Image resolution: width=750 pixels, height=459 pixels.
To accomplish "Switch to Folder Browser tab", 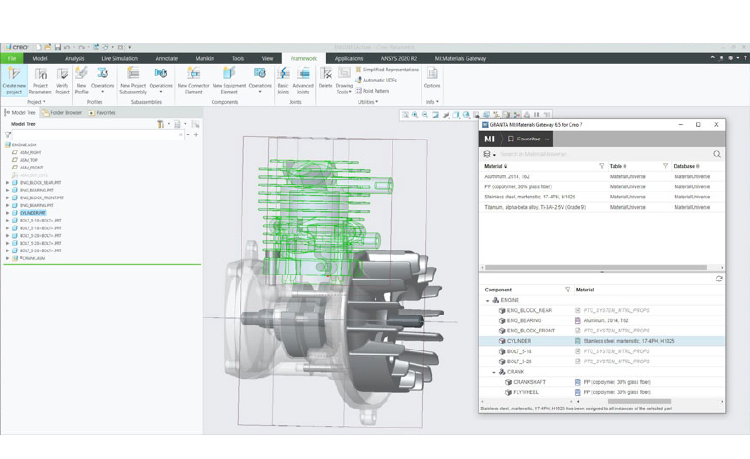I will pos(62,113).
